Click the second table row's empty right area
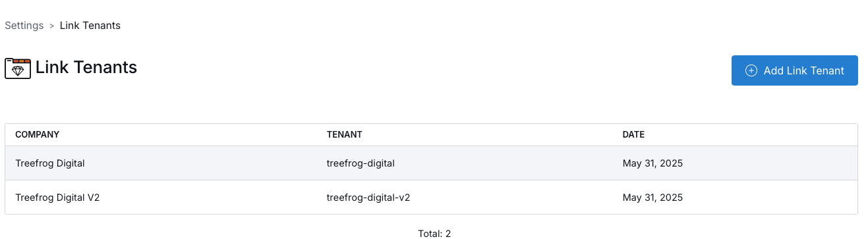This screenshot has height=239, width=868. coord(771,198)
